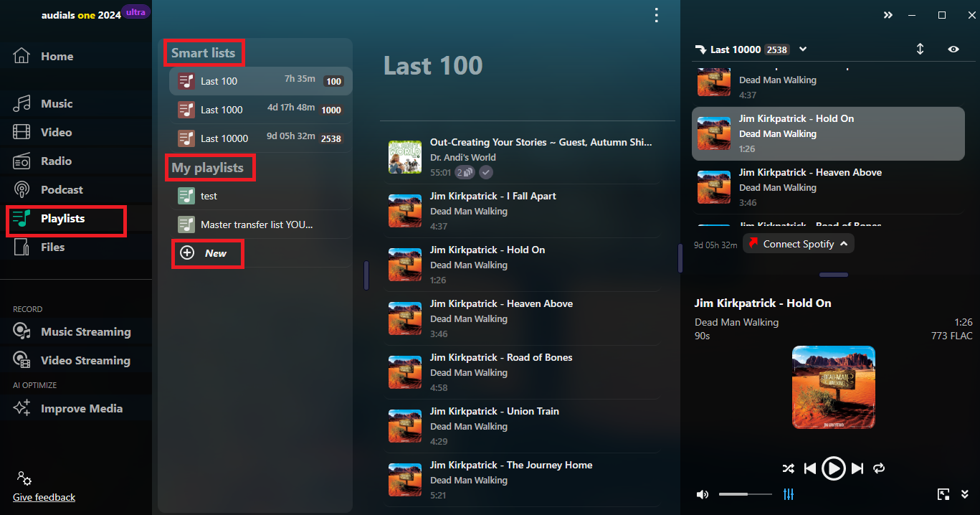Adjust the volume slider
The height and width of the screenshot is (515, 980).
pos(746,494)
